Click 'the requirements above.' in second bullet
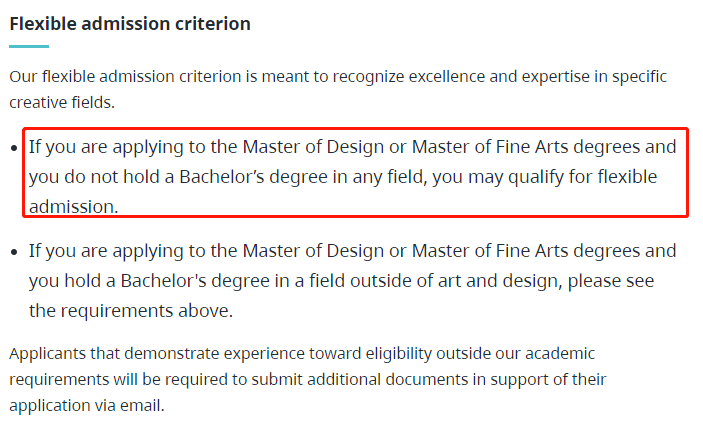This screenshot has height=432, width=703. click(x=131, y=311)
